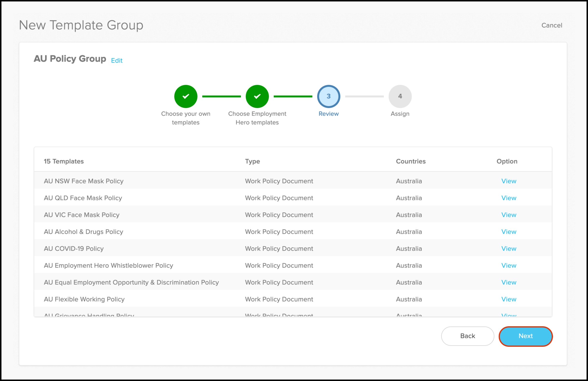This screenshot has width=588, height=381.
Task: Click the Choose Employment Hero templates label
Action: (x=257, y=118)
